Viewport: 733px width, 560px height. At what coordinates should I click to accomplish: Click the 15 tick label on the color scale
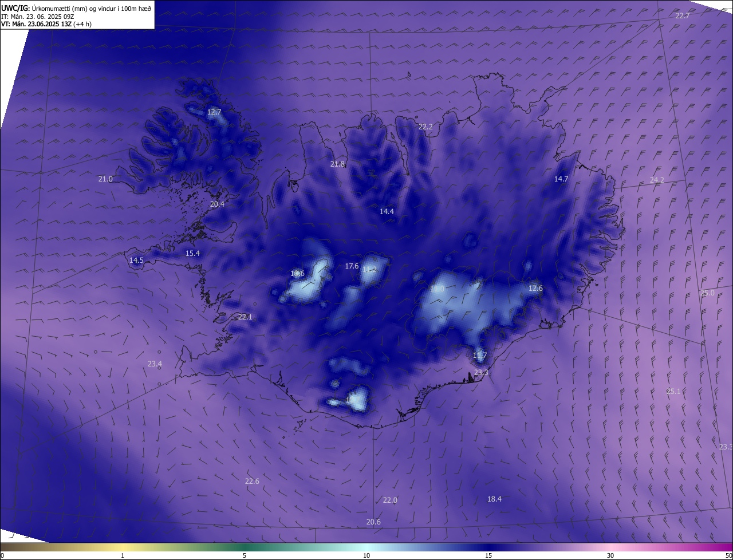(x=488, y=555)
